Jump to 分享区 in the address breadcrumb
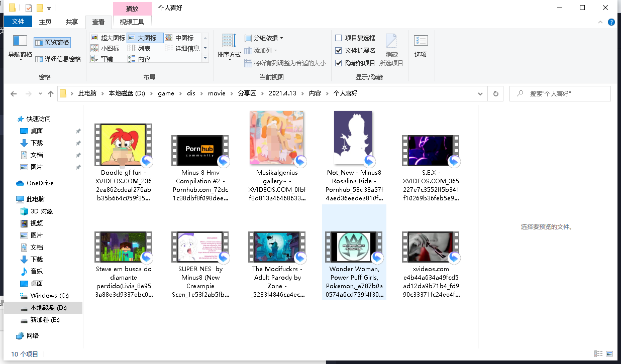 coord(247,93)
